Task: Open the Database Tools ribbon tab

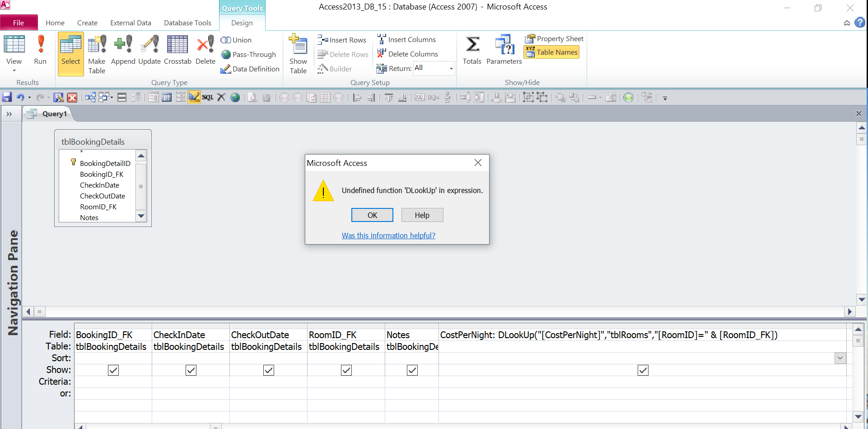Action: [x=187, y=23]
